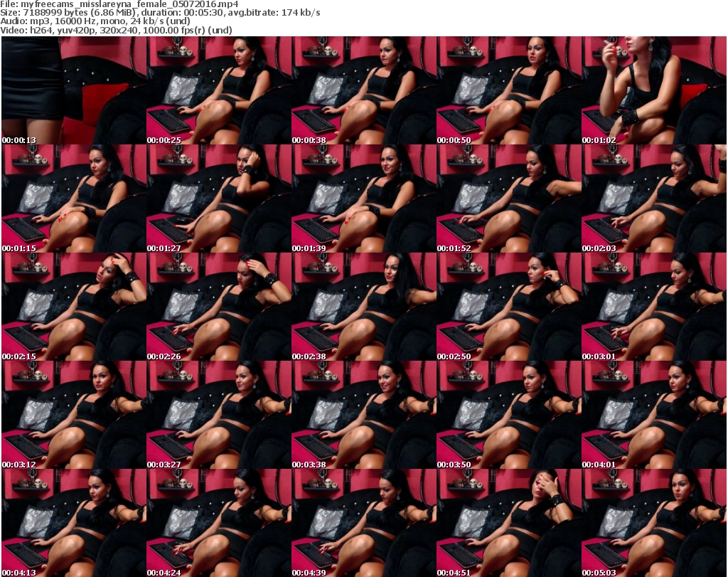Click the 'Video: h264, yuv420p' info line
728x577 pixels.
(x=116, y=30)
